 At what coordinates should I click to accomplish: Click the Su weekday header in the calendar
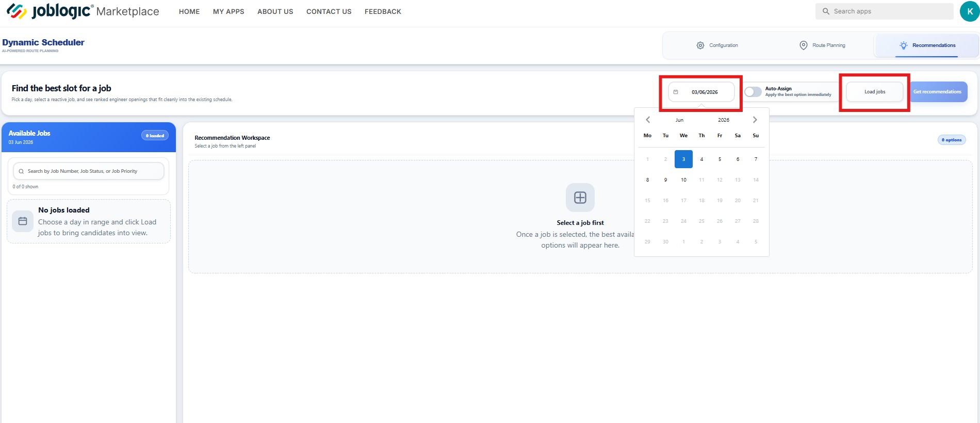point(756,136)
